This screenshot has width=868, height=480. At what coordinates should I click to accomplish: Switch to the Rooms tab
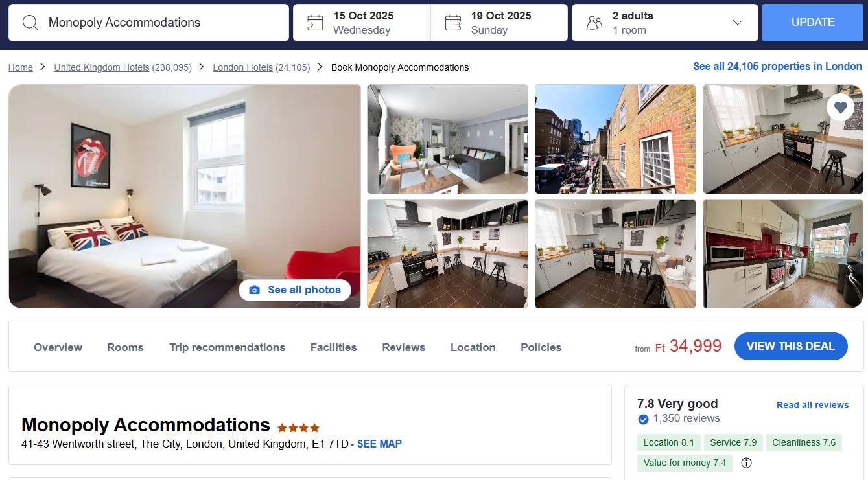[x=125, y=347]
